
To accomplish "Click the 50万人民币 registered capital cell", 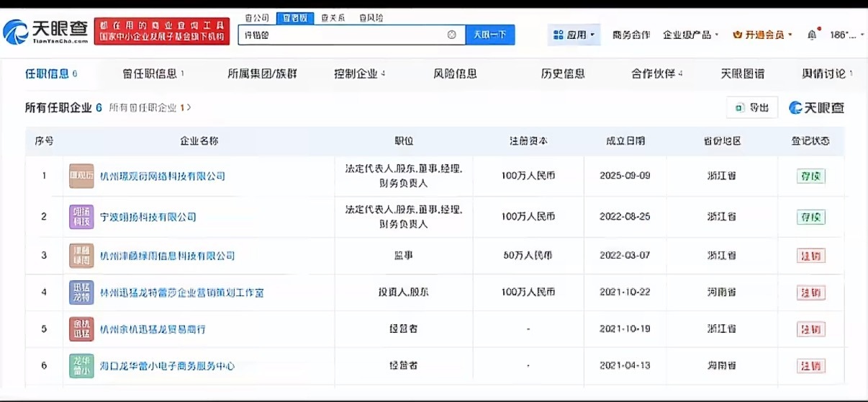I will (528, 256).
